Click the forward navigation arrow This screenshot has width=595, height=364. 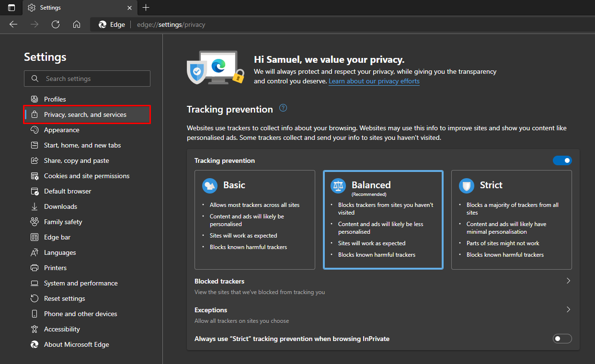pos(34,24)
